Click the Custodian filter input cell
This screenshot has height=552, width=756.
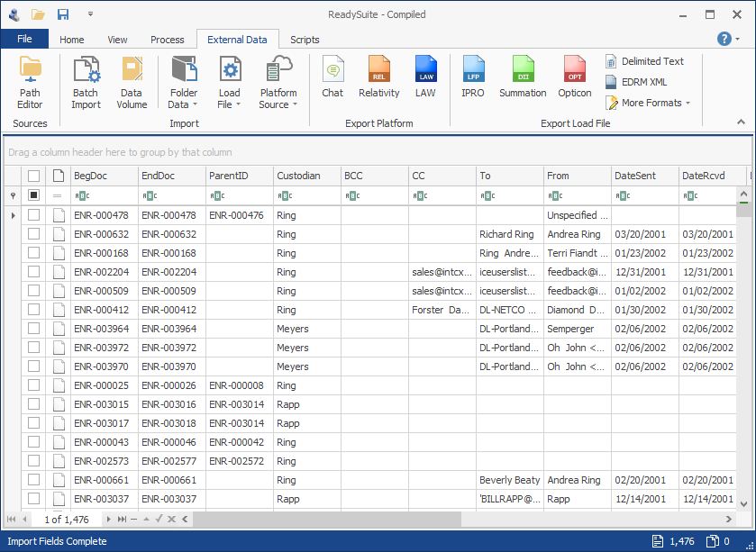307,195
